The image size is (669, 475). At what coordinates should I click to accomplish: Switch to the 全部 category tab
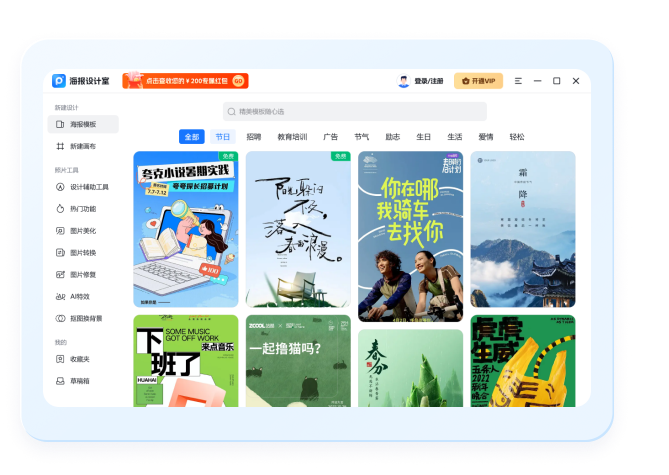tap(191, 137)
